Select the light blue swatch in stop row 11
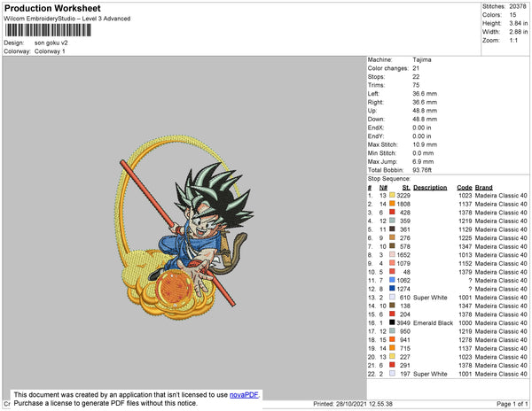Screen dimensions: 532x411 (392, 280)
